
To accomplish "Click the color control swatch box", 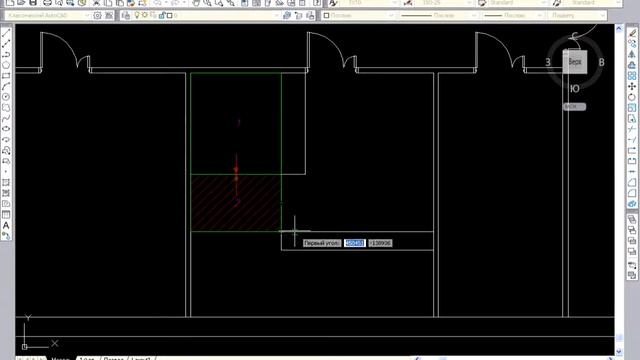I will 326,16.
